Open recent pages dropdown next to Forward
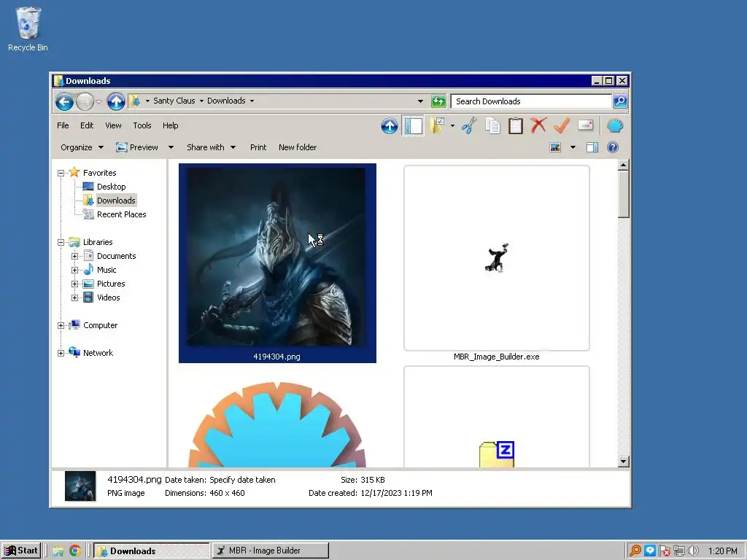This screenshot has height=560, width=747. click(98, 101)
